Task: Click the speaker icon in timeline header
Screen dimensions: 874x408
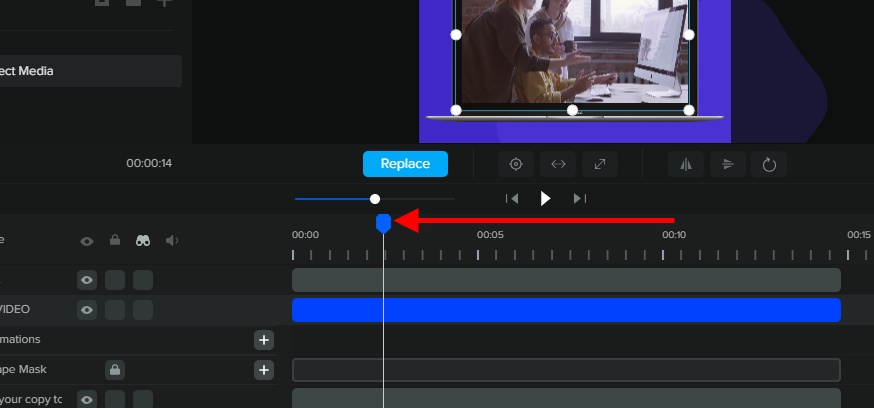Action: pyautogui.click(x=172, y=240)
